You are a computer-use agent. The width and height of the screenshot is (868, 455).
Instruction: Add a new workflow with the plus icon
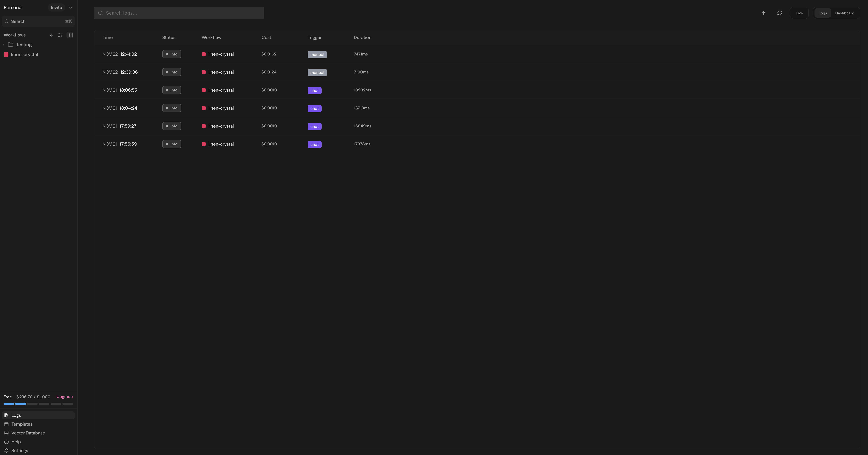pos(70,35)
